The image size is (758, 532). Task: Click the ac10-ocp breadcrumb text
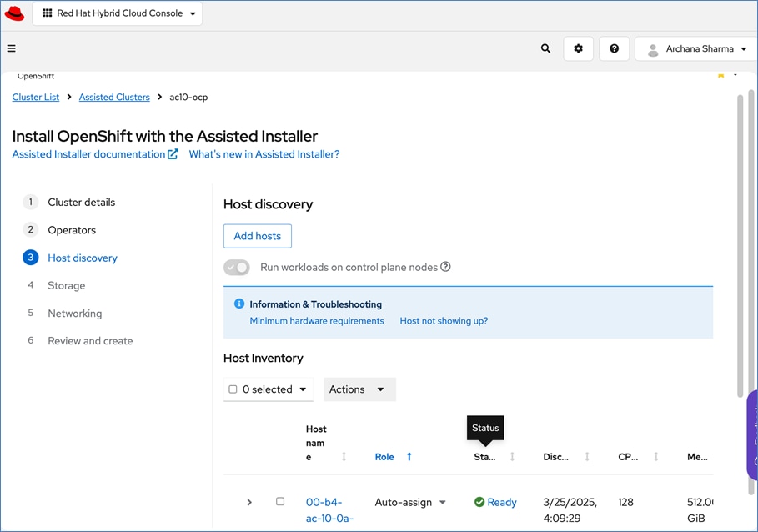tap(188, 97)
